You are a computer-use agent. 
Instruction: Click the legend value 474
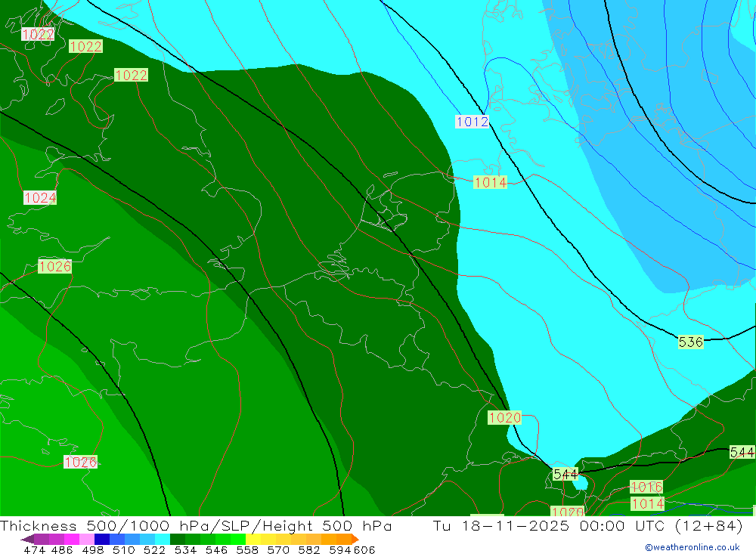34,549
